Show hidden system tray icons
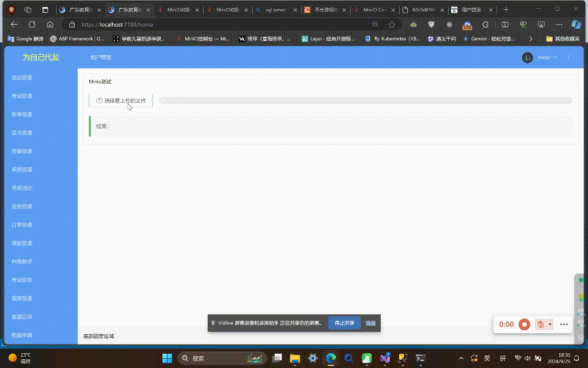The width and height of the screenshot is (588, 368). 461,358
